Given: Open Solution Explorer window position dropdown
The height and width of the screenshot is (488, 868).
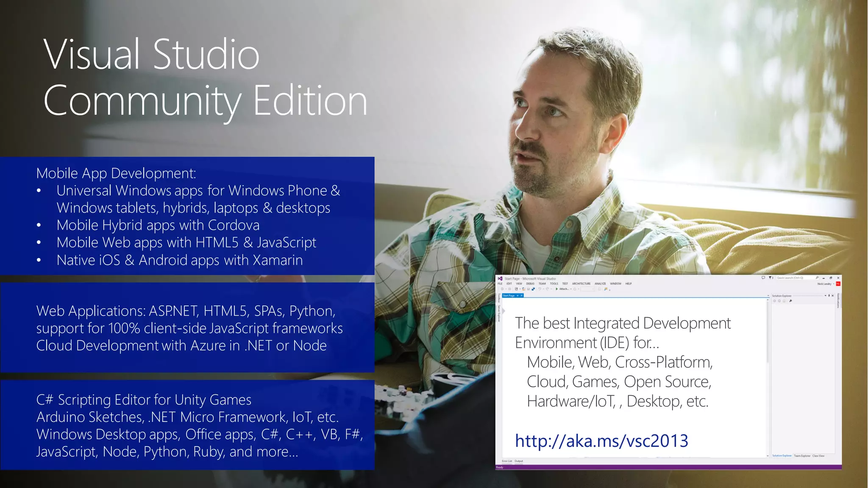Looking at the screenshot, I should (825, 295).
